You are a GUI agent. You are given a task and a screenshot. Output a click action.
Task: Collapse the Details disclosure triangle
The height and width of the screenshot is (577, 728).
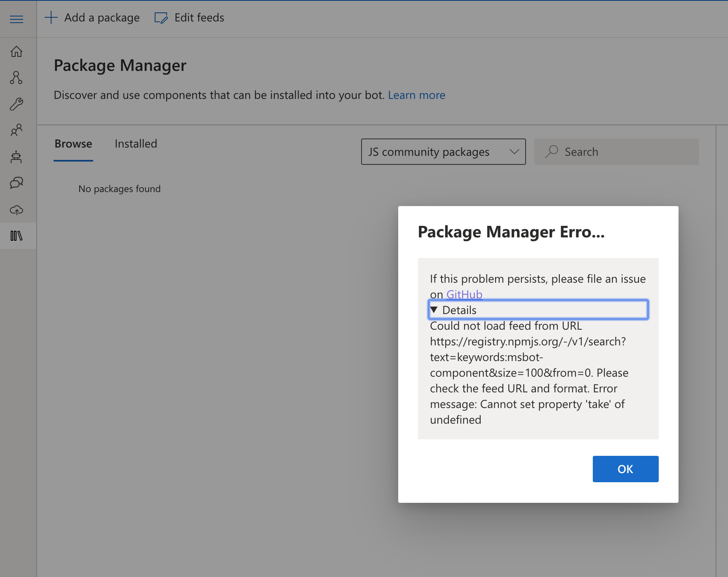click(434, 310)
